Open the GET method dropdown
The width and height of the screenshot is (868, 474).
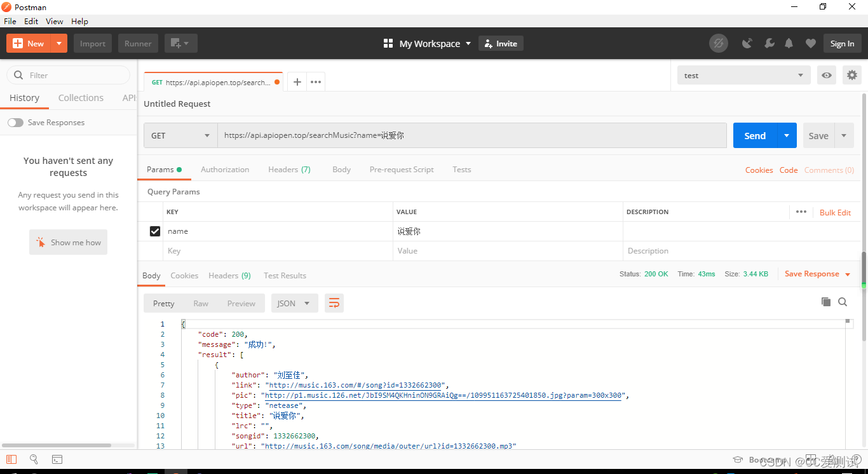[x=180, y=135]
